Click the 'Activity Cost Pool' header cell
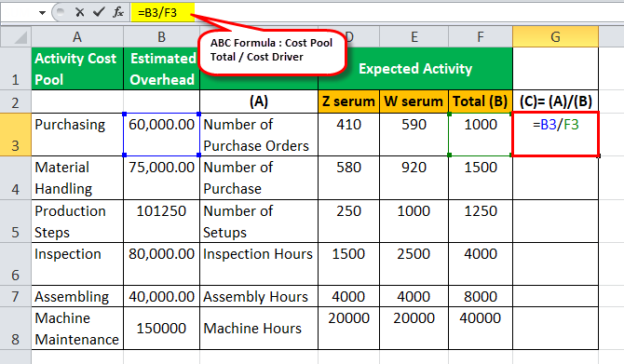 click(x=77, y=68)
